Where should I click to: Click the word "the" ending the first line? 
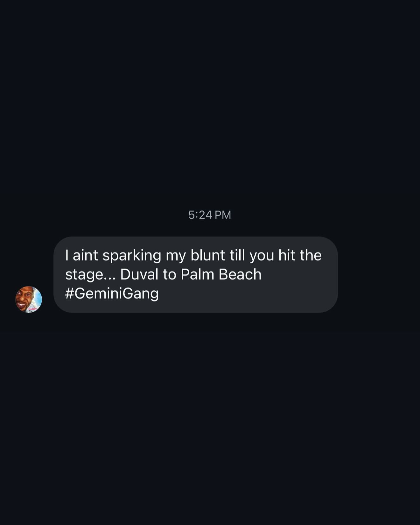[x=311, y=255]
